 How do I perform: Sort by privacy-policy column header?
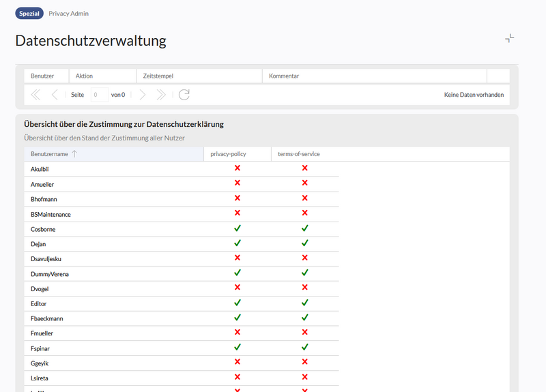coord(228,154)
